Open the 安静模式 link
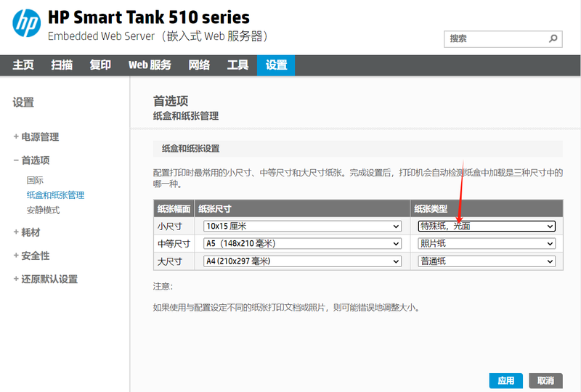 [x=43, y=211]
